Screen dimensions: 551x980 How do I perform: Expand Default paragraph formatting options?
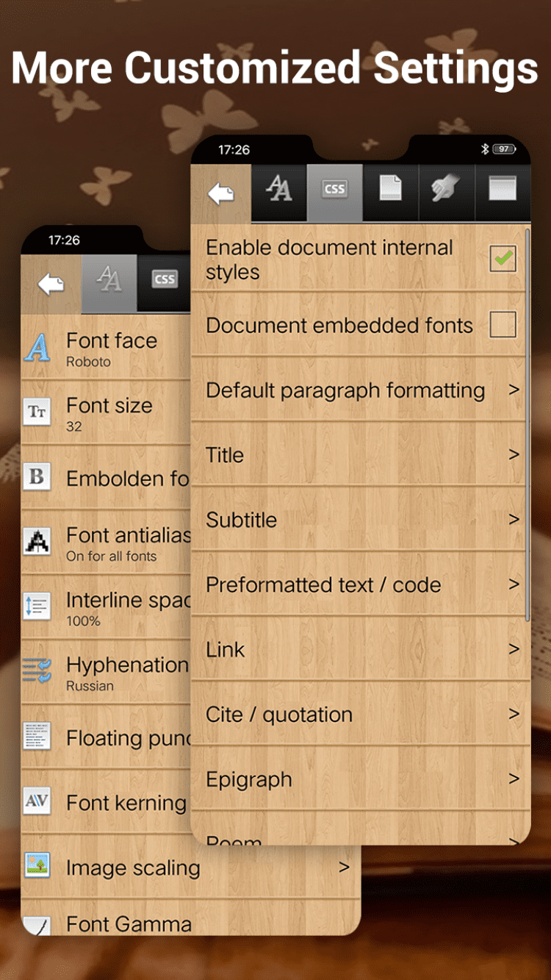[x=361, y=390]
